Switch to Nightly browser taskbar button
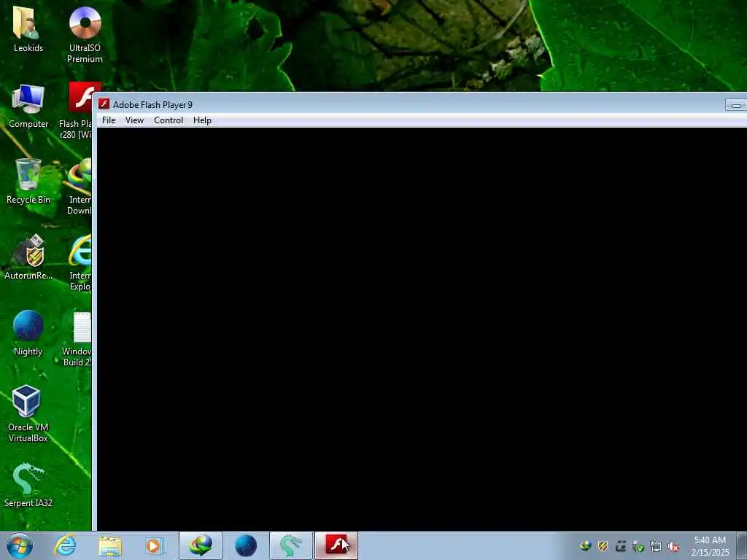747x560 pixels. (x=246, y=545)
